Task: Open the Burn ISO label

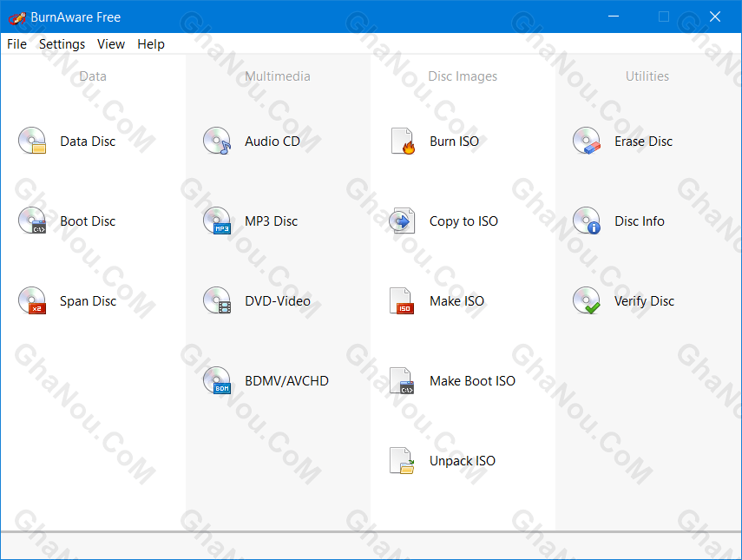Action: pos(454,142)
